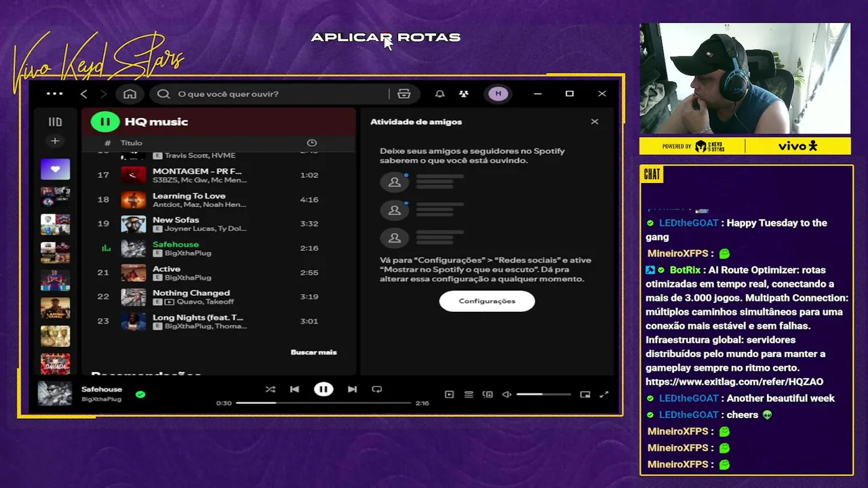This screenshot has height=488, width=868.
Task: Click the Buscar mais link
Action: point(313,352)
